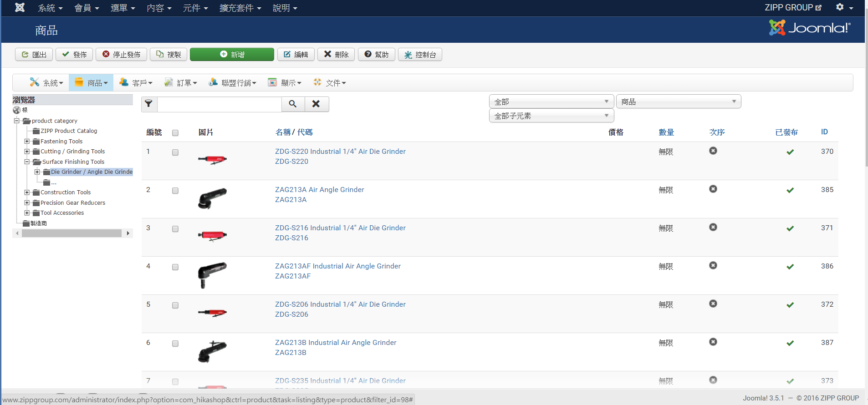Click order icon for ZAG213B row

[713, 342]
